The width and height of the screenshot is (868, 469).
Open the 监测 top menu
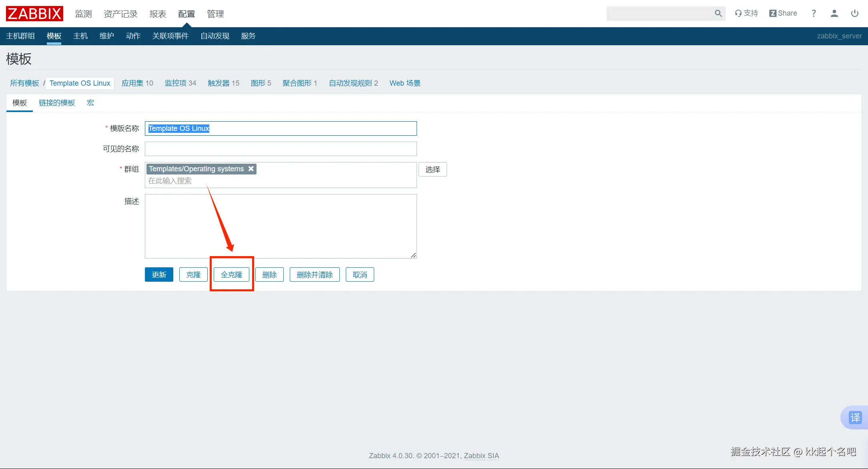(83, 14)
